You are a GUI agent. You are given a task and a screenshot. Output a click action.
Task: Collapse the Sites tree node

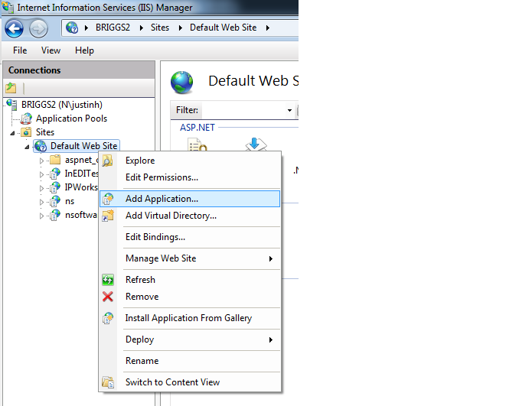[x=12, y=133]
